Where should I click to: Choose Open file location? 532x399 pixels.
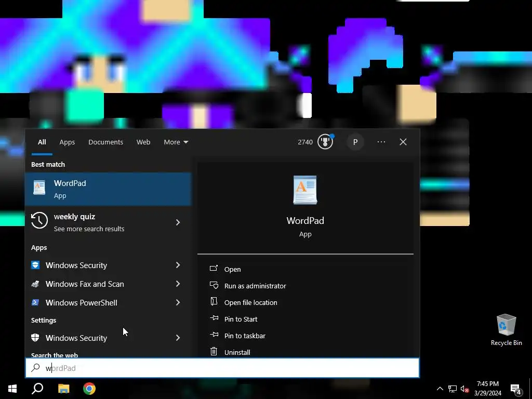click(x=251, y=302)
